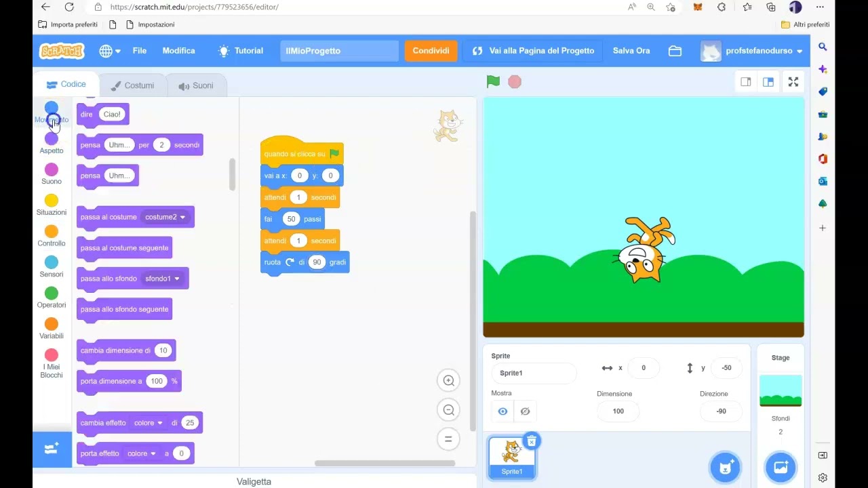
Task: Click the workspace horizontal scrollbar
Action: 384,464
